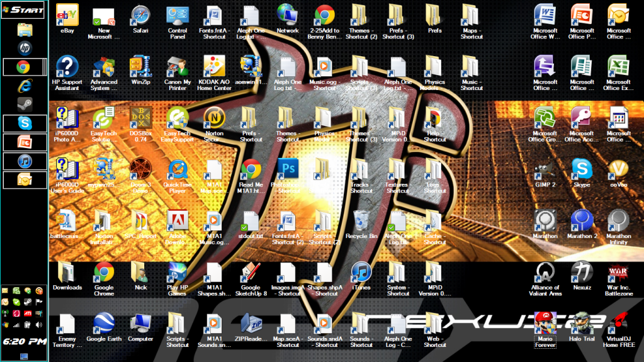Screen dimensions: 644x362
Task: Launch WinZip from the desktop
Action: point(140,71)
